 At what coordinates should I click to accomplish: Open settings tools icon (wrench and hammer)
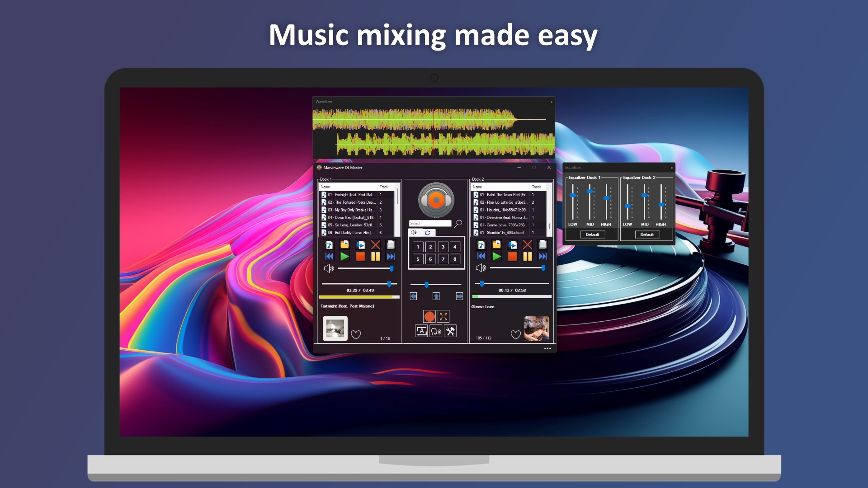click(450, 331)
